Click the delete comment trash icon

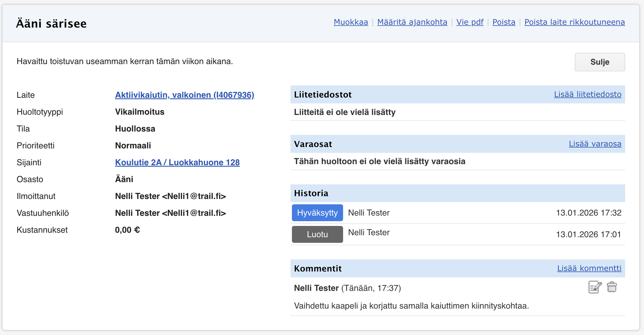coord(612,287)
